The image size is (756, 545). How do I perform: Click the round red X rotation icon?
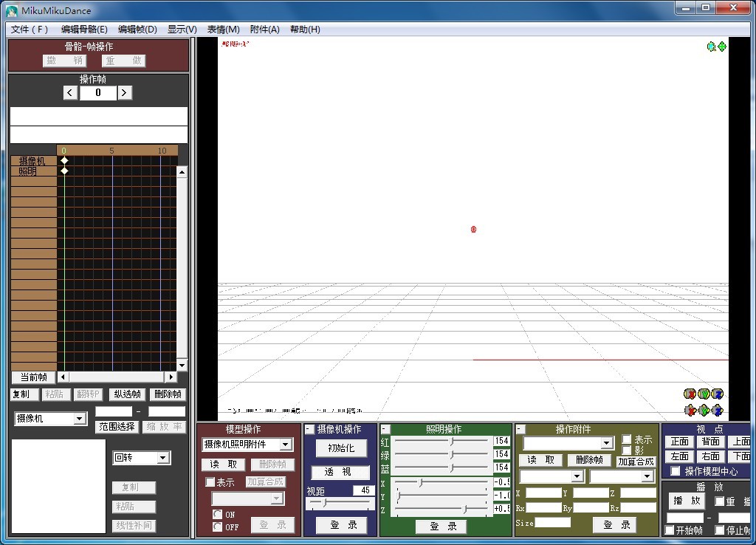[690, 394]
